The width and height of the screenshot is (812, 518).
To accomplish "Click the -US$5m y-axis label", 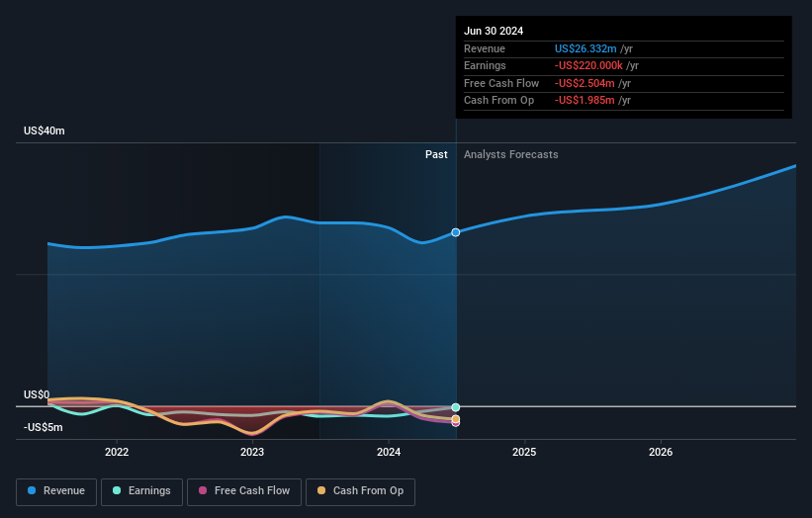I will pos(43,427).
